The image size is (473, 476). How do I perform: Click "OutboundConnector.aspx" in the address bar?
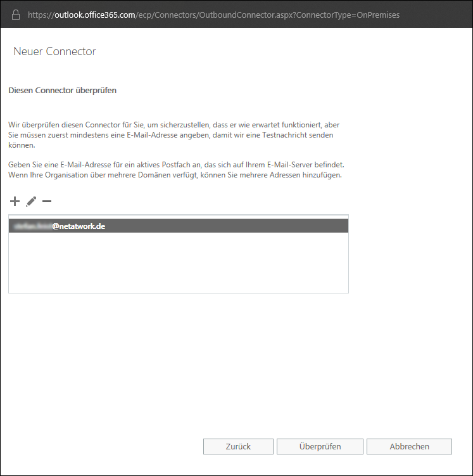coord(246,14)
